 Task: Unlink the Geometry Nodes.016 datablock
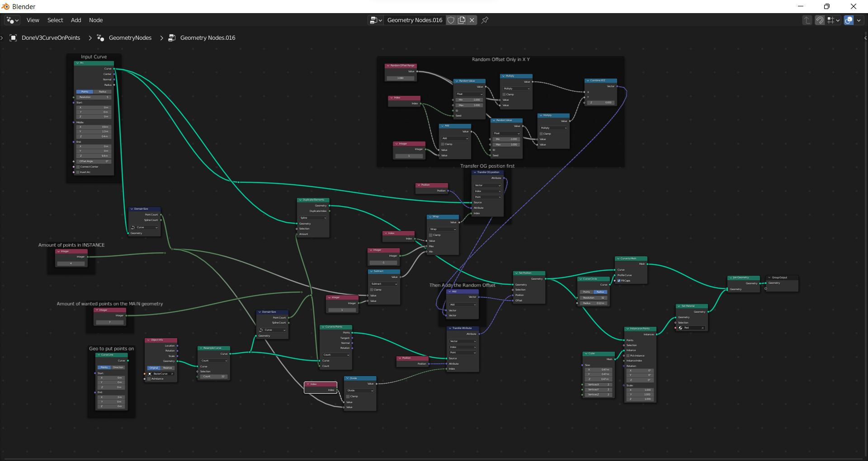click(472, 20)
